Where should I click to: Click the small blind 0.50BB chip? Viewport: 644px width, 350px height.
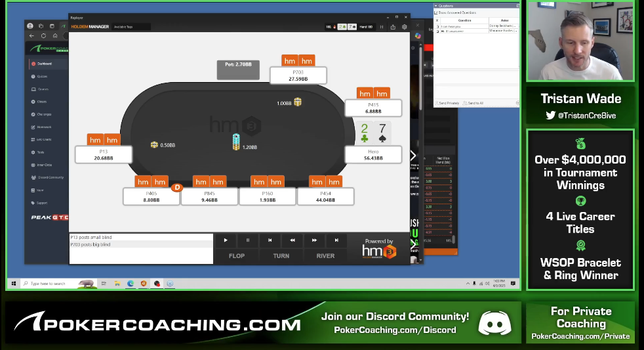154,144
